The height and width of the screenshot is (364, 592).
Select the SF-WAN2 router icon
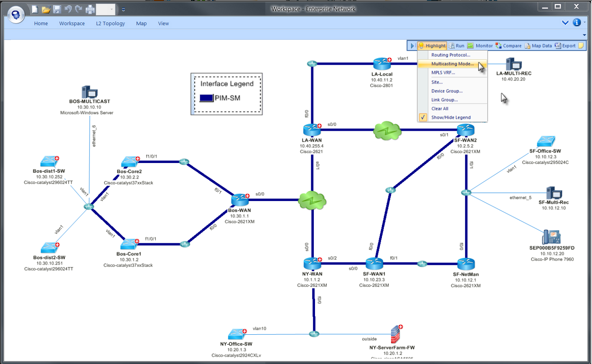pos(466,130)
